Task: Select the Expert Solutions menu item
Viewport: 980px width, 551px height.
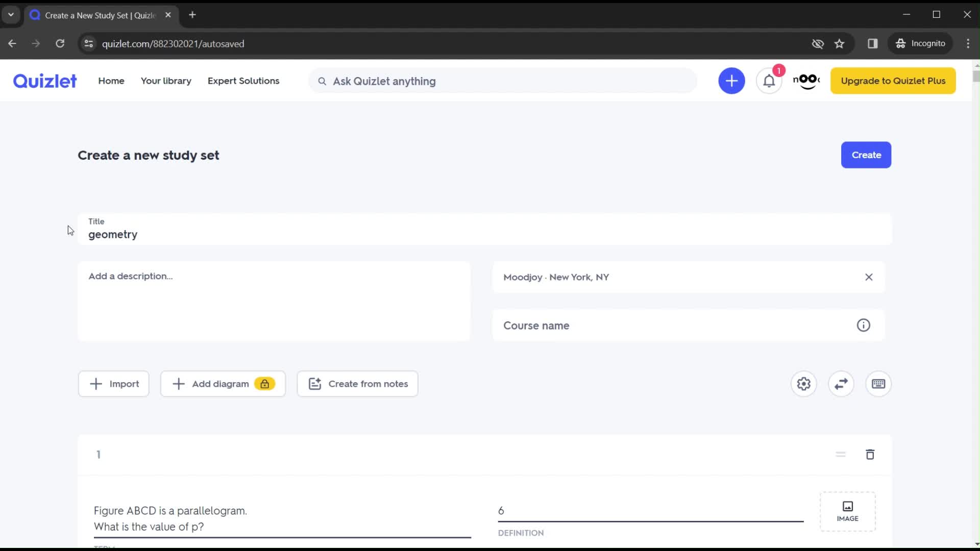Action: [243, 81]
